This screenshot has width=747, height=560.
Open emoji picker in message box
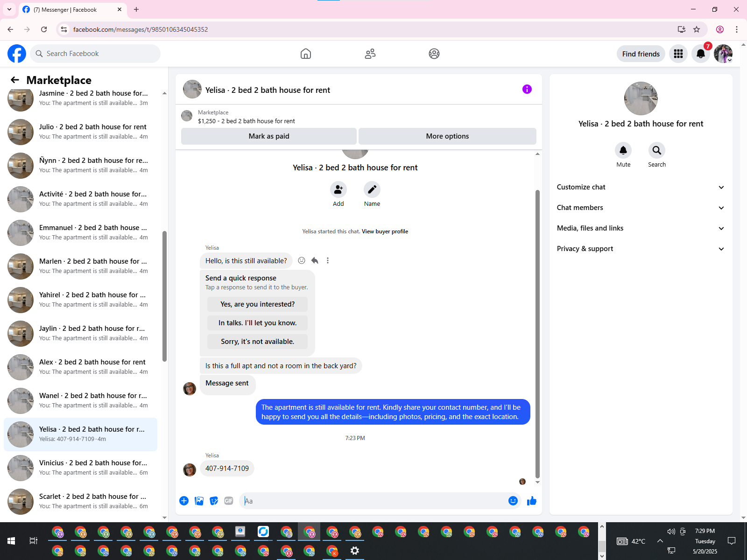pos(513,501)
